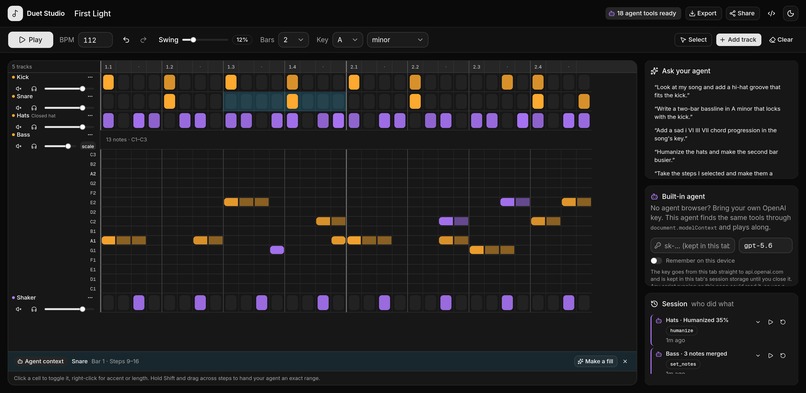Open the gpt-5.6 model selector
Image resolution: width=806 pixels, height=393 pixels.
pos(765,246)
